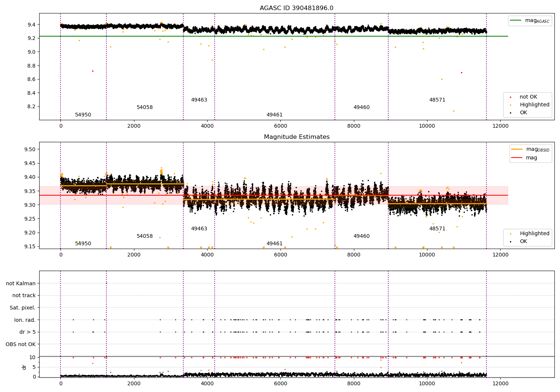This screenshot has height=392, width=560.
Task: Click the 'Sat. pixel.' axis label
Action: 23,308
